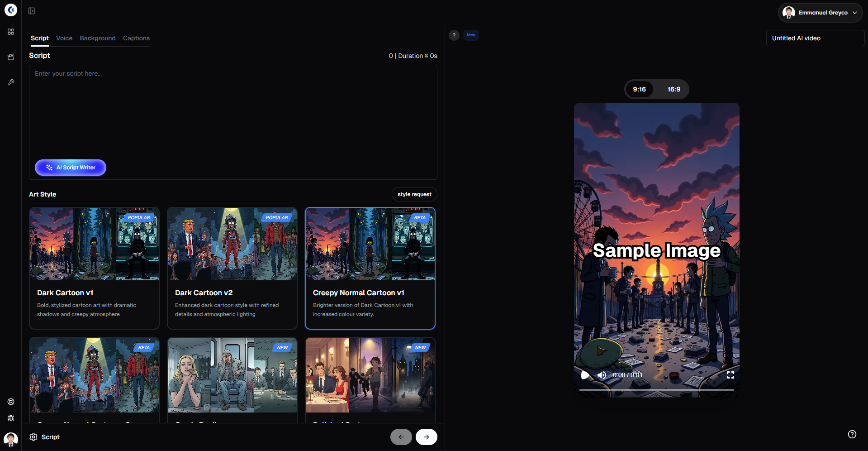Click the "Script" heading above the text area
Viewport: 868px width, 451px height.
tap(39, 55)
